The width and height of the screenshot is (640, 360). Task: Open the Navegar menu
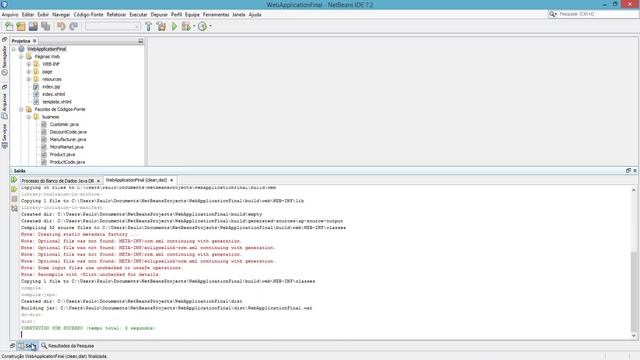61,15
